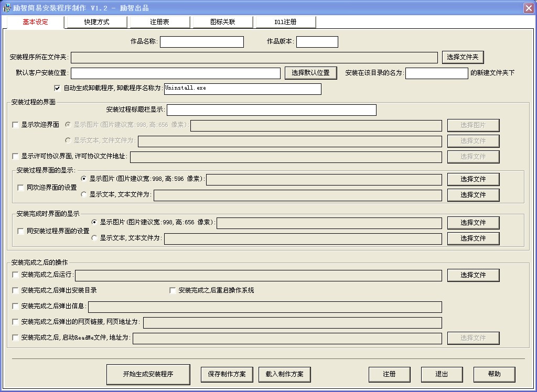
Task: Select 显示图片 radio under 安装过程界面的显示
Action: click(84, 179)
